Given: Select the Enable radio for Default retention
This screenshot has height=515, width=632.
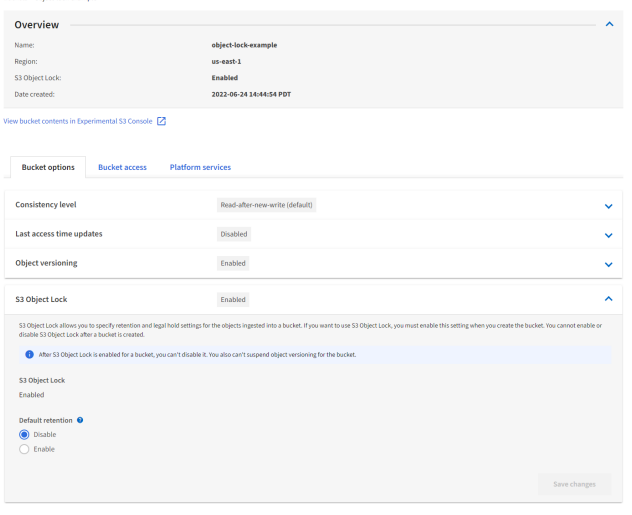Looking at the screenshot, I should (x=26, y=449).
